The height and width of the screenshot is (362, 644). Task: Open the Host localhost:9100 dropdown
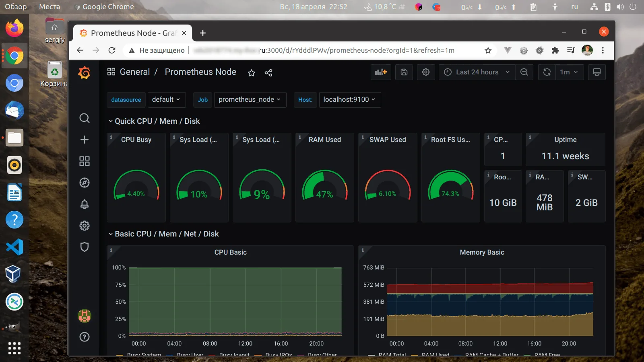(349, 100)
